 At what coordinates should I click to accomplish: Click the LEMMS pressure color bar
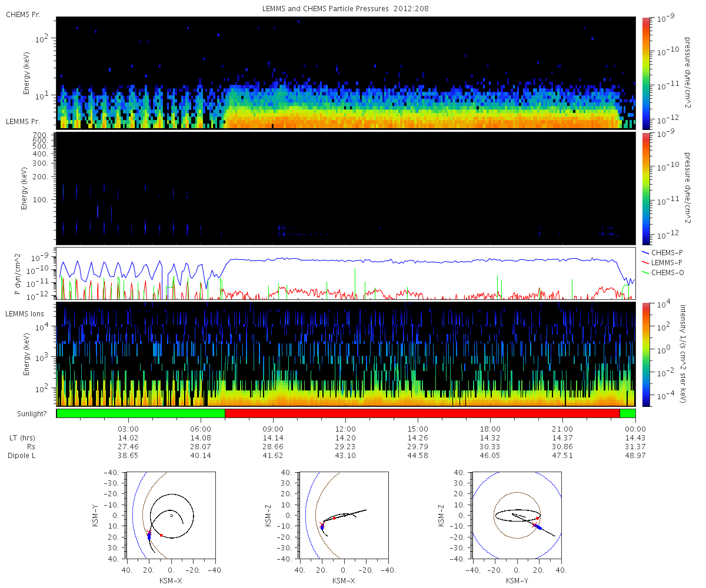pos(645,188)
